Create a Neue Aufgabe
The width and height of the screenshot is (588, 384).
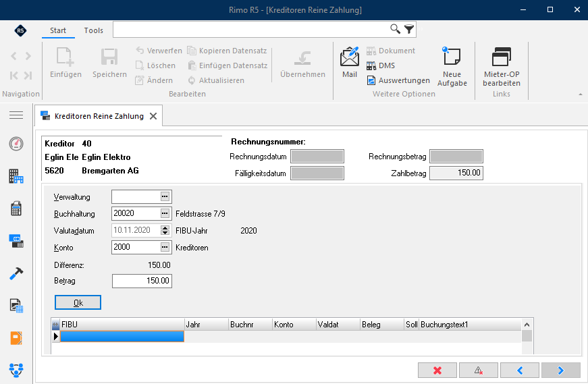coord(452,67)
